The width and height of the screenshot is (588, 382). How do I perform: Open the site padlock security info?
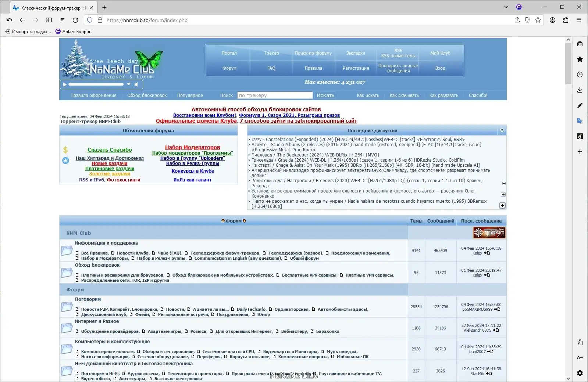tap(100, 20)
